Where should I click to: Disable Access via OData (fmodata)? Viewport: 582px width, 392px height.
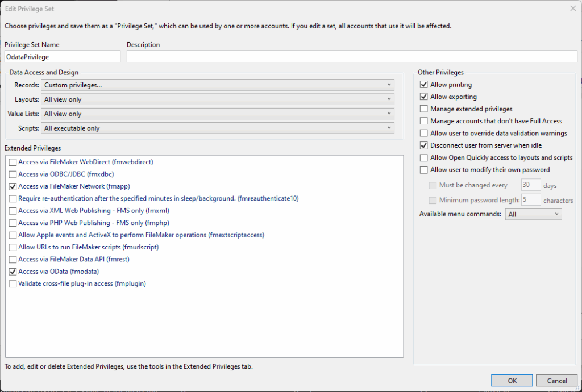(13, 272)
